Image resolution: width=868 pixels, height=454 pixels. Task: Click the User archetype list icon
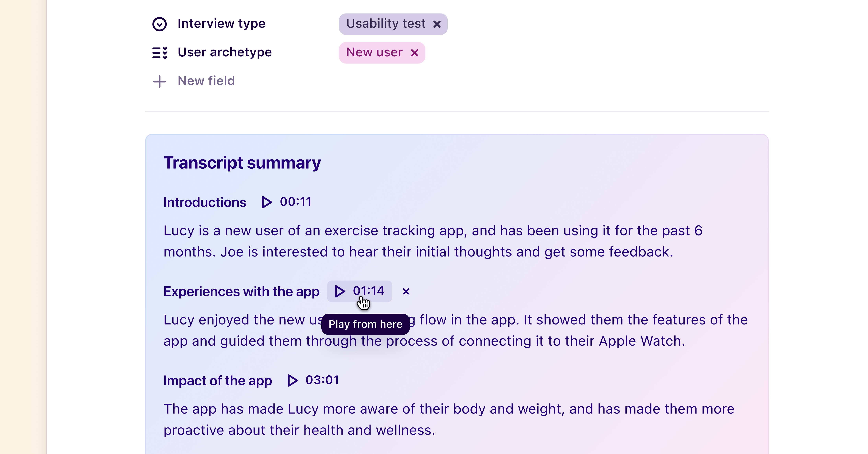point(160,52)
